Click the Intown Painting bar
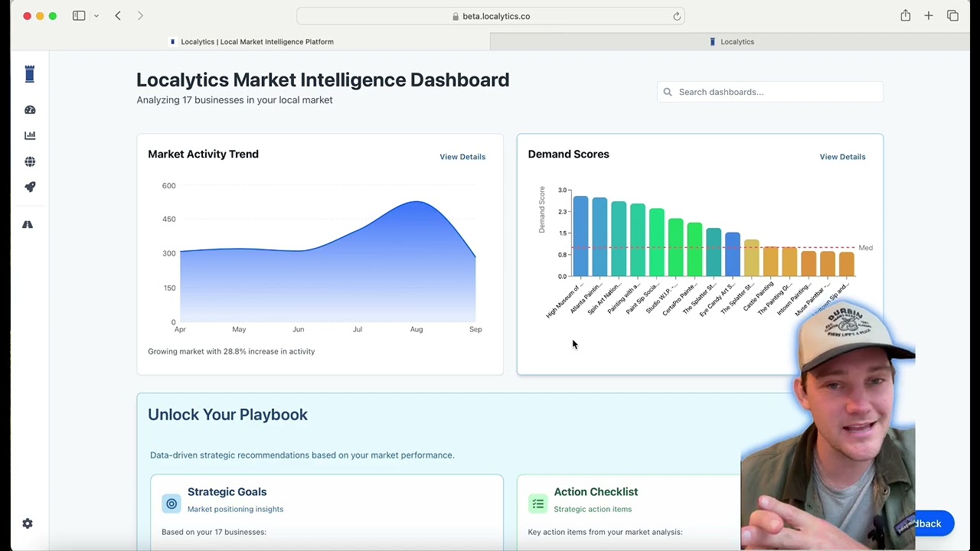This screenshot has height=551, width=980. click(x=808, y=264)
